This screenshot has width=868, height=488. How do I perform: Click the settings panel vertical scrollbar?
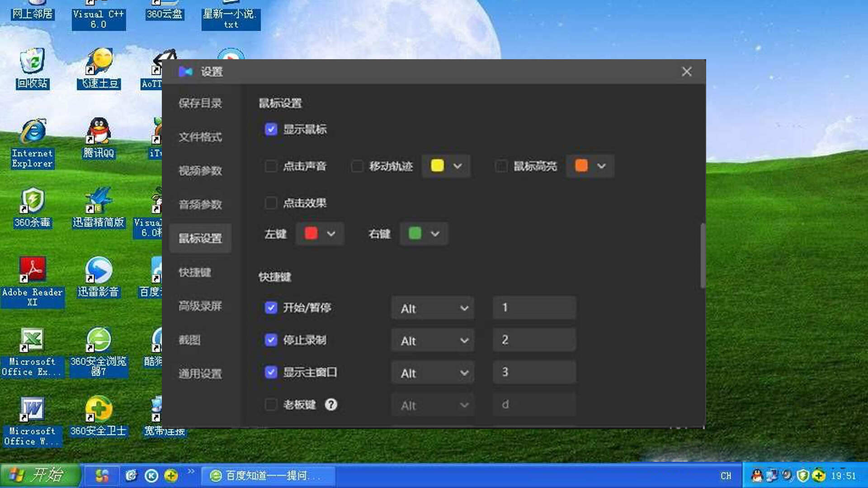click(703, 256)
